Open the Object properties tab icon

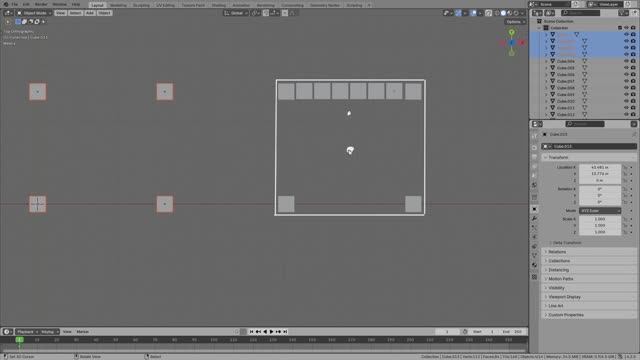coord(534,209)
